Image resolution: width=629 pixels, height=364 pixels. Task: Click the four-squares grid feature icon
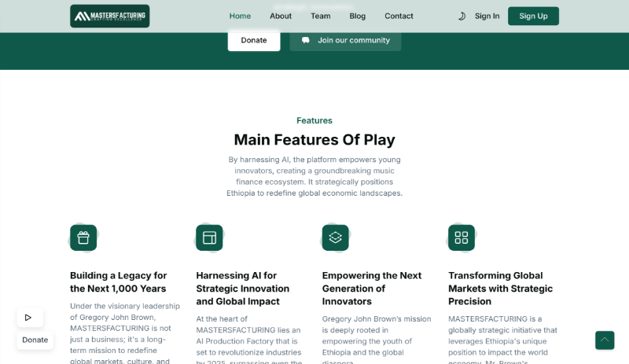point(462,237)
